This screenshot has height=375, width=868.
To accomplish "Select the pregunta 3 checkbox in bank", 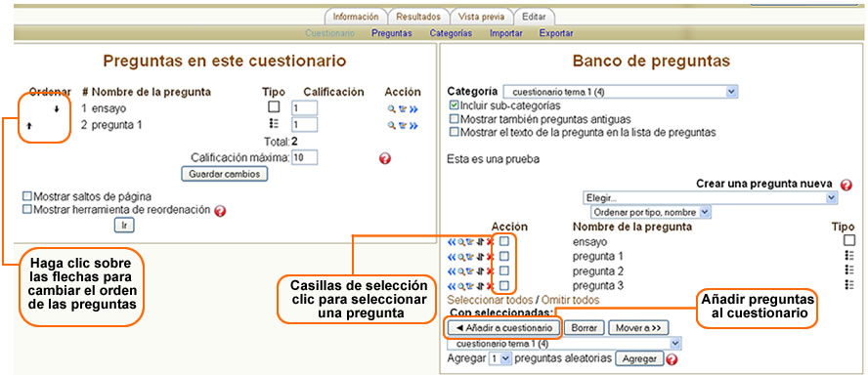I will click(x=504, y=285).
